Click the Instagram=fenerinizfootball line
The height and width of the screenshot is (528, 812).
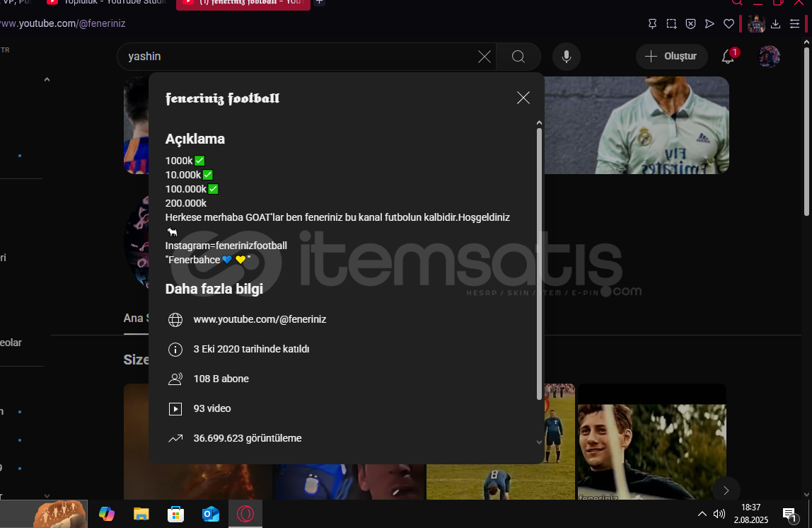[x=226, y=246]
